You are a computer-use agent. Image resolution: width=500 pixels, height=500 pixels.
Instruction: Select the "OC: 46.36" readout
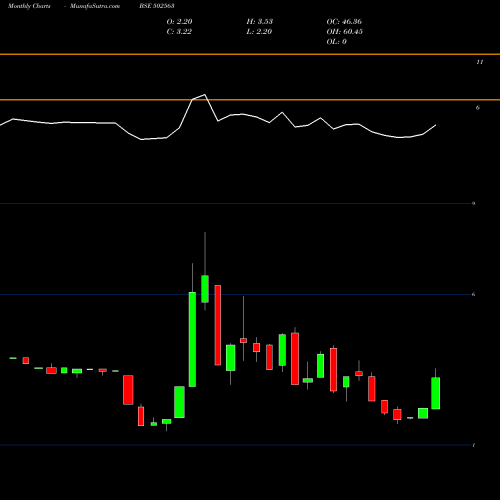(x=344, y=21)
